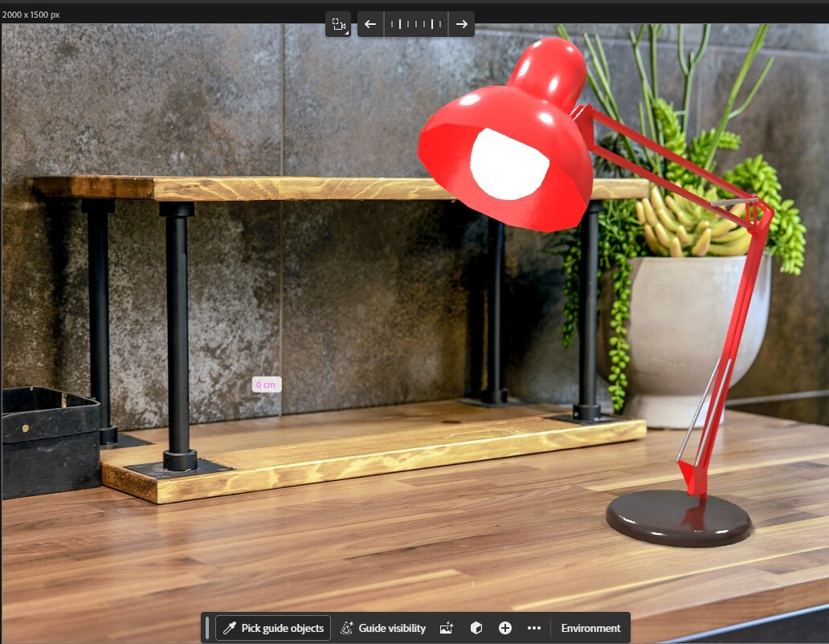This screenshot has height=644, width=829.
Task: Open the Environment settings
Action: click(590, 628)
